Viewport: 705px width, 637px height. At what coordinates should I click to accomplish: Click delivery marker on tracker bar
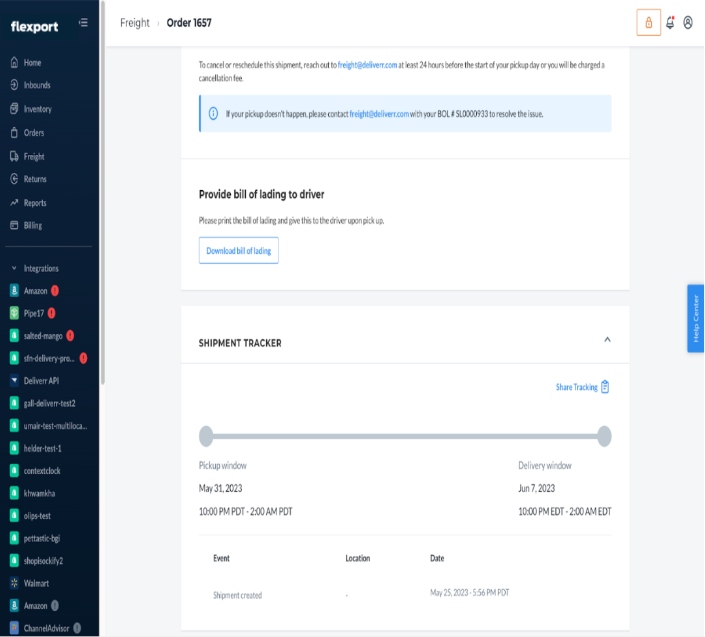click(x=604, y=436)
